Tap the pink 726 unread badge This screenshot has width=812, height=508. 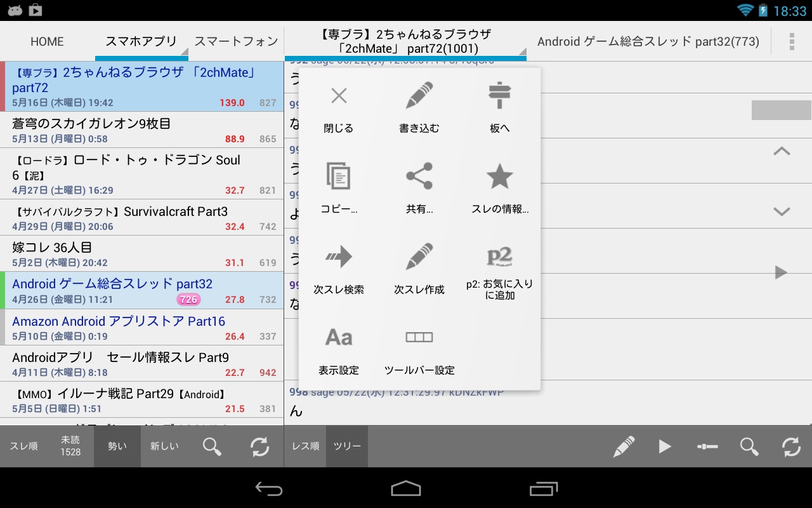coord(188,300)
